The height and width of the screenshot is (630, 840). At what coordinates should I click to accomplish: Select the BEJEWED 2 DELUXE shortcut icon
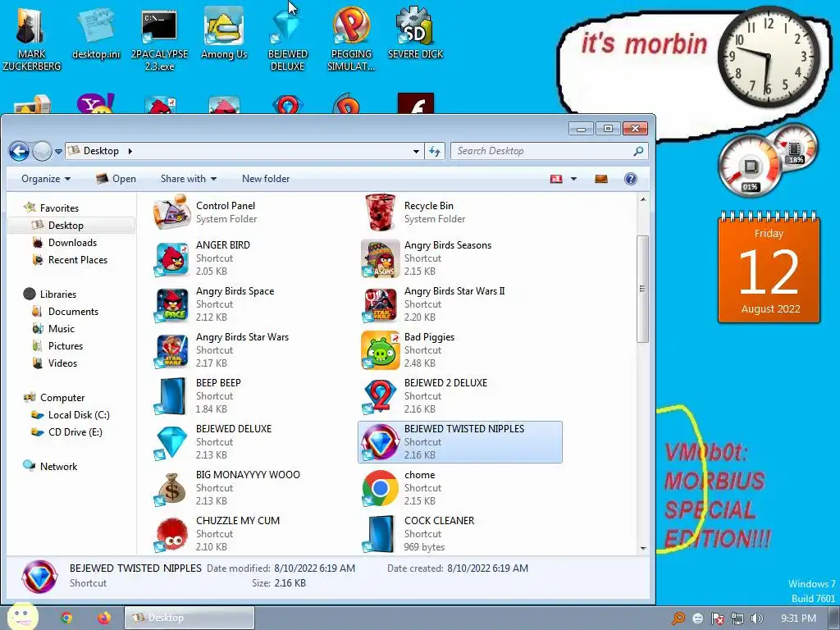[x=381, y=397]
